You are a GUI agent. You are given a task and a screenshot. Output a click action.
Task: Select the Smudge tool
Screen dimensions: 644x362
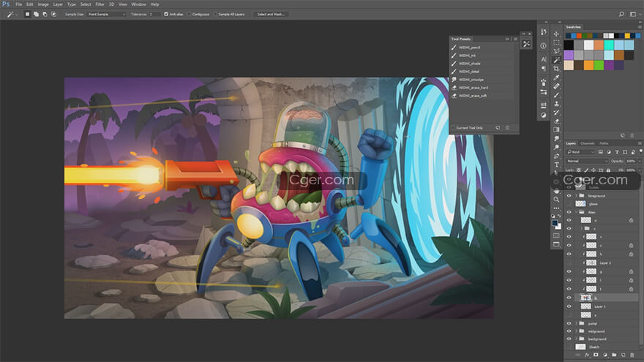click(x=556, y=138)
